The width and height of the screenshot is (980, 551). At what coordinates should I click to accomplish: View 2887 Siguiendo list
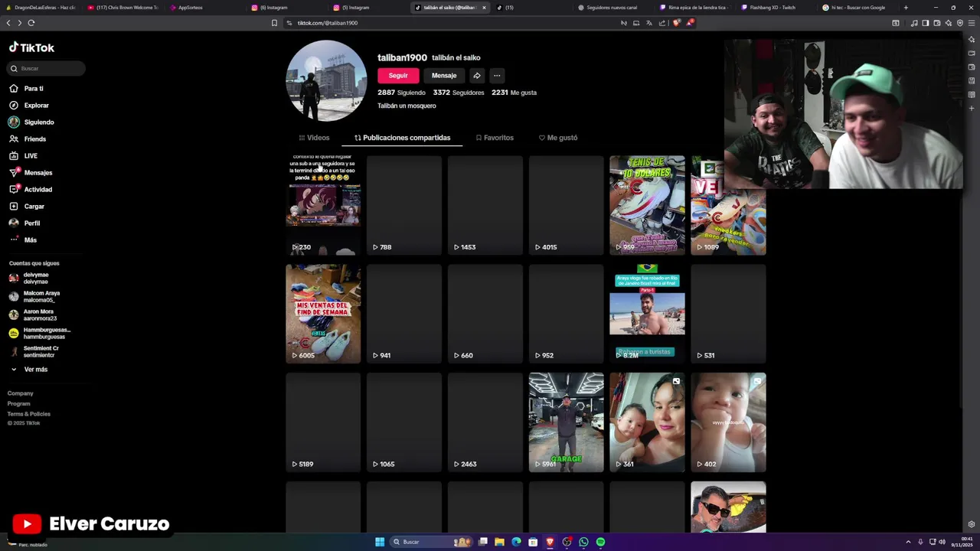(x=401, y=93)
